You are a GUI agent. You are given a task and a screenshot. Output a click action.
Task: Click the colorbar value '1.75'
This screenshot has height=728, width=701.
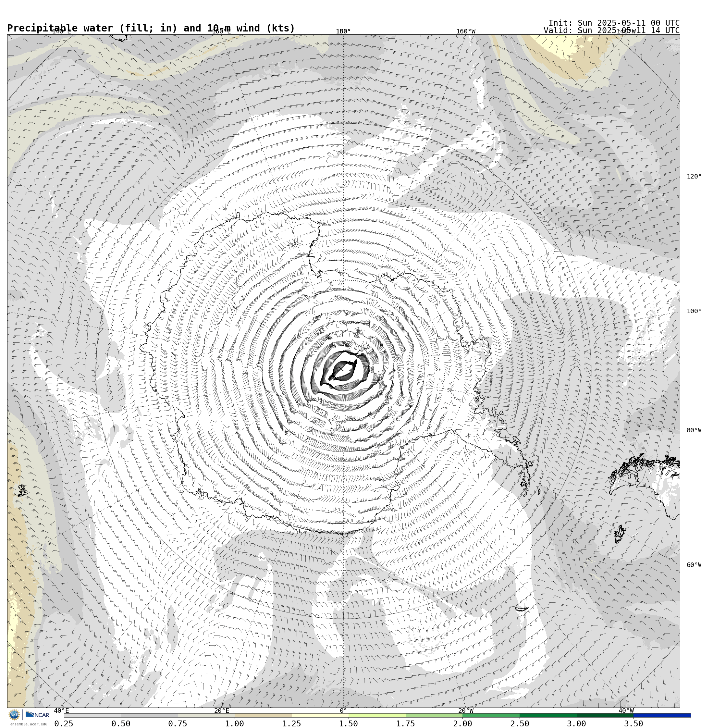[406, 723]
